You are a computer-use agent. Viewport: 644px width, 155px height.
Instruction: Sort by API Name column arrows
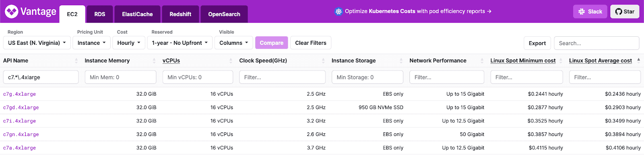pos(76,61)
